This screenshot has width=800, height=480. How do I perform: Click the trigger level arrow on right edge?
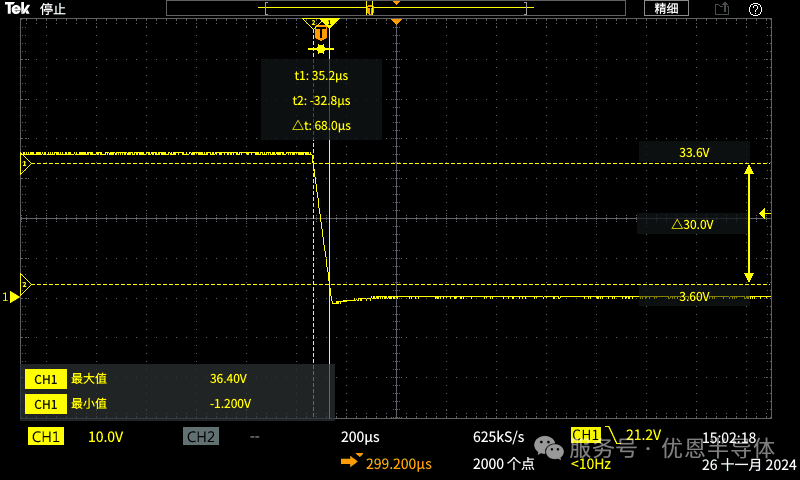pos(764,213)
